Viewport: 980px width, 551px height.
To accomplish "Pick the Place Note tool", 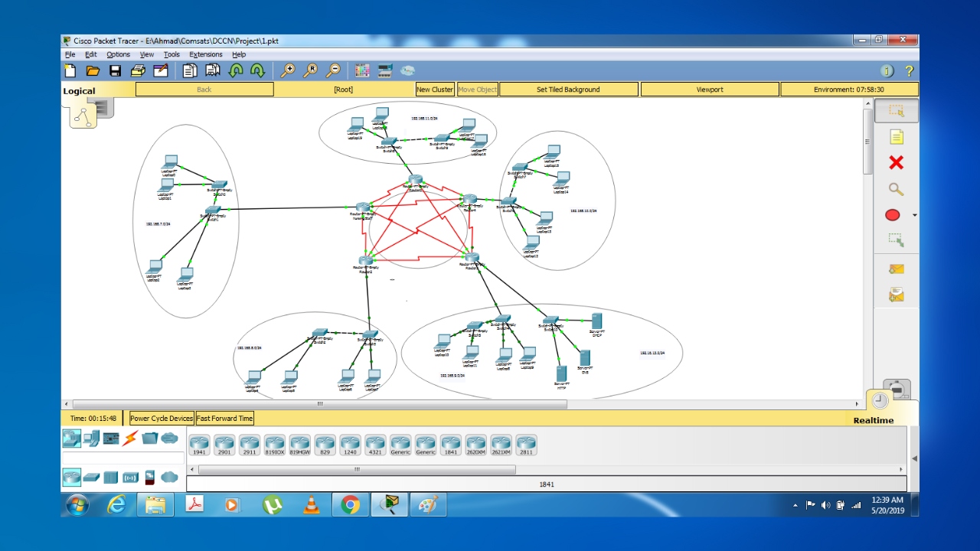I will coord(896,137).
